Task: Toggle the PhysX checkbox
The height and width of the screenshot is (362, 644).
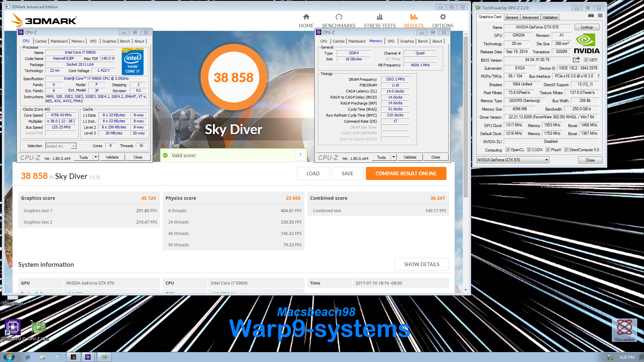Action: pos(548,150)
